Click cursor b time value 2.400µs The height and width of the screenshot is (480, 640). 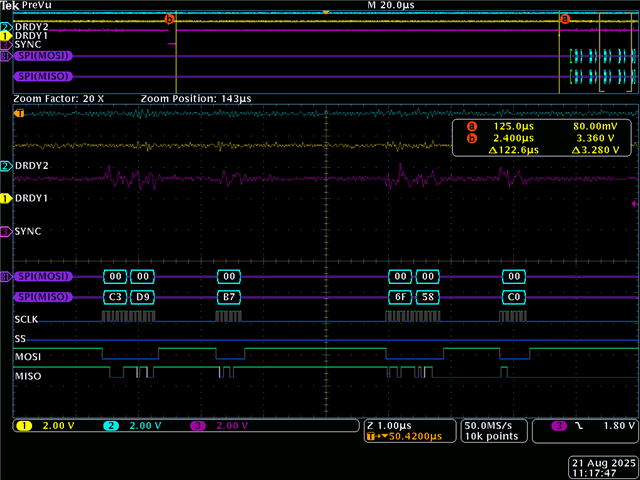click(x=513, y=138)
